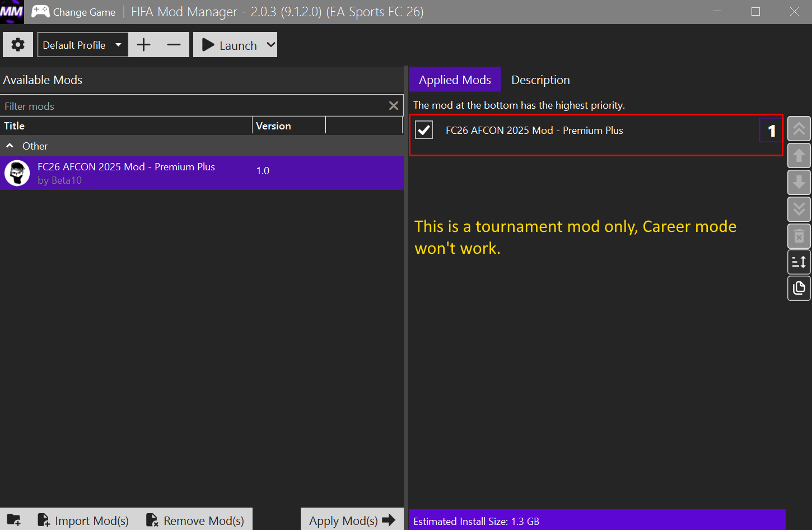
Task: Sort available mods by Title column
Action: (126, 126)
